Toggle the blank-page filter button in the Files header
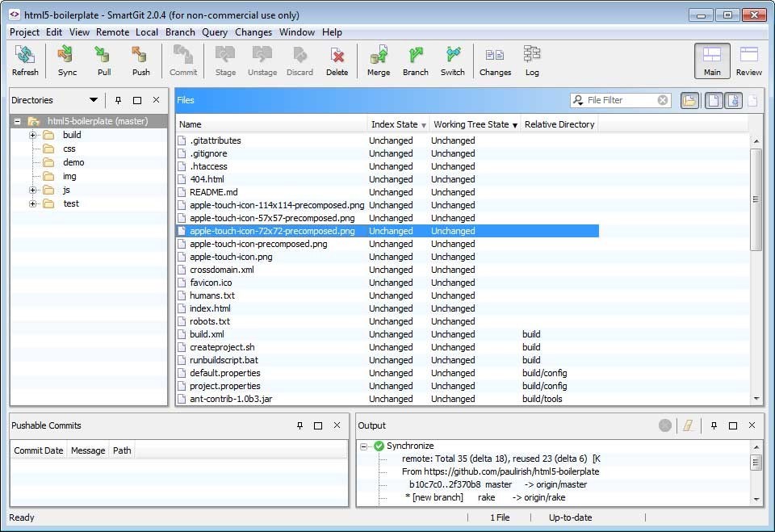Viewport: 775px width, 532px height. [x=713, y=100]
